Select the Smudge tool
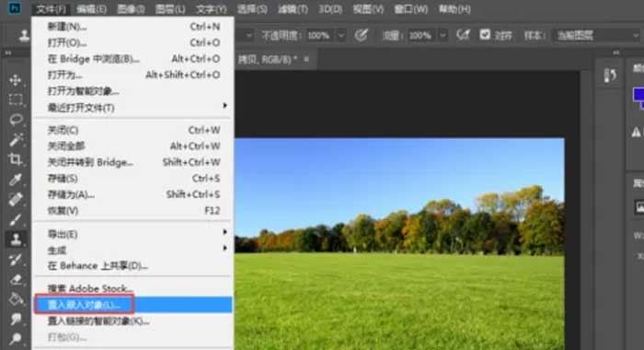Screen dimensions: 644x350 (16, 319)
